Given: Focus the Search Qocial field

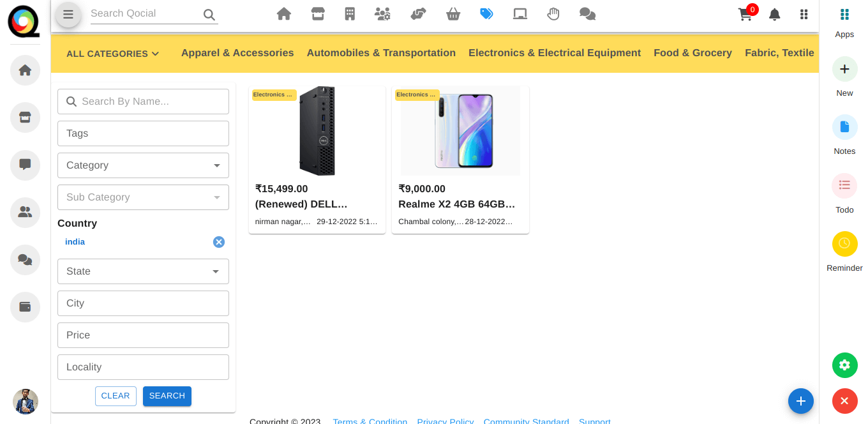Looking at the screenshot, I should [146, 13].
